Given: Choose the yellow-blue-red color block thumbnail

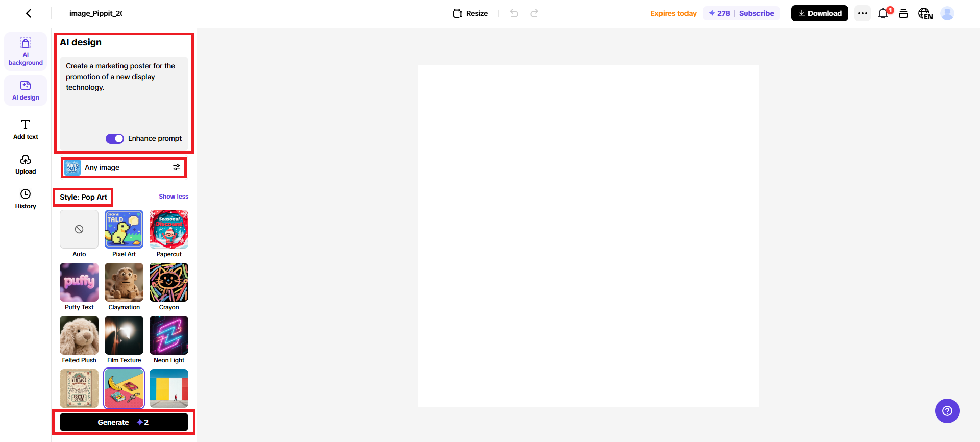Looking at the screenshot, I should coord(169,388).
